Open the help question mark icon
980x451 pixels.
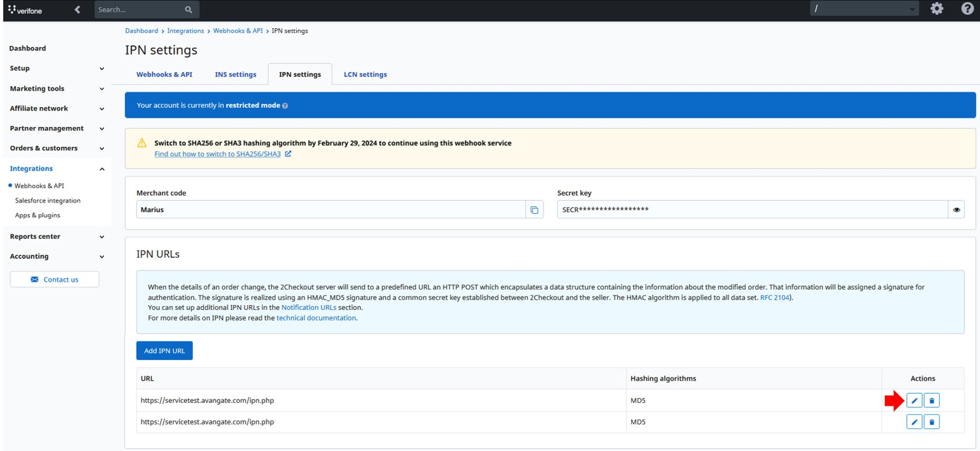point(967,9)
